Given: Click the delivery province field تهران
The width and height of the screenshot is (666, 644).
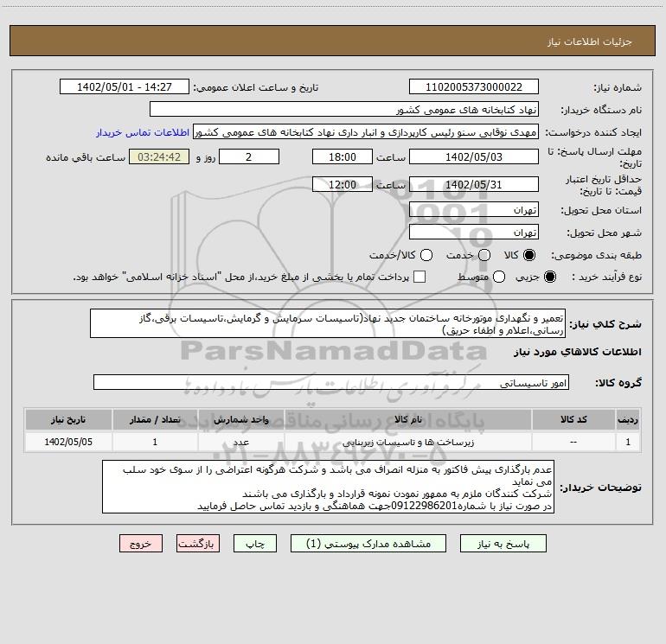Looking at the screenshot, I should click(474, 210).
